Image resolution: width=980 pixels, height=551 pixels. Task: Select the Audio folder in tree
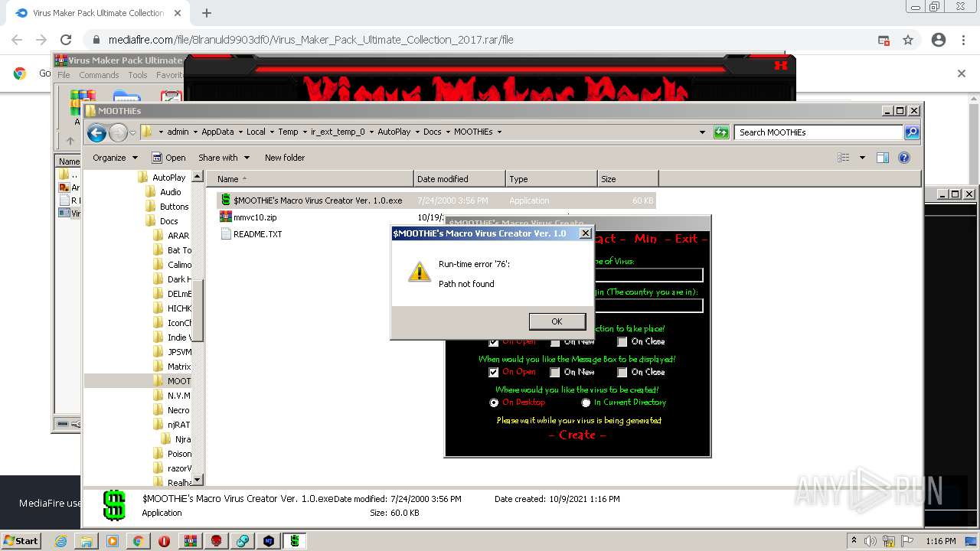coord(164,192)
